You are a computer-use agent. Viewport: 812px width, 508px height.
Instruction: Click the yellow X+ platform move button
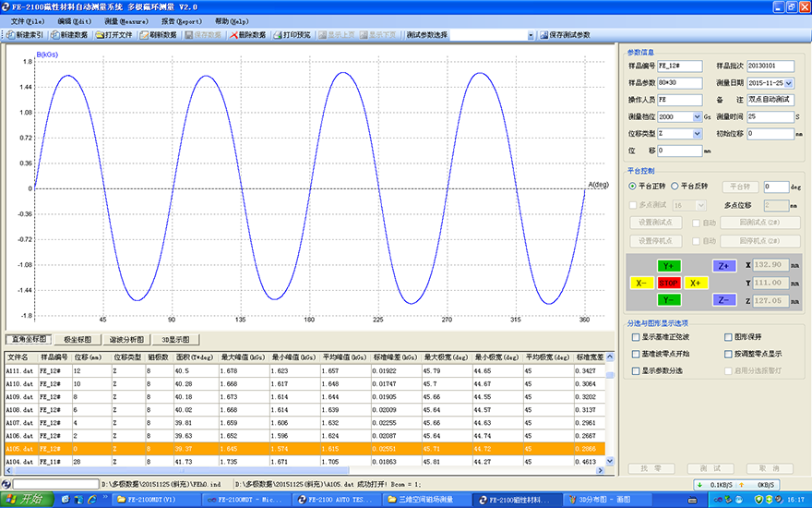(x=696, y=283)
